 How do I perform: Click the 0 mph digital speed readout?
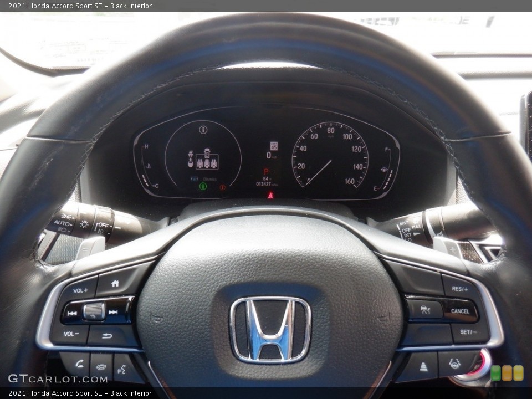tap(272, 155)
